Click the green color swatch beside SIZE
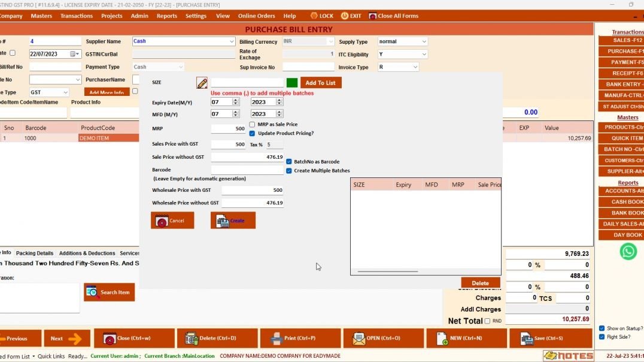644x362 pixels. (291, 82)
